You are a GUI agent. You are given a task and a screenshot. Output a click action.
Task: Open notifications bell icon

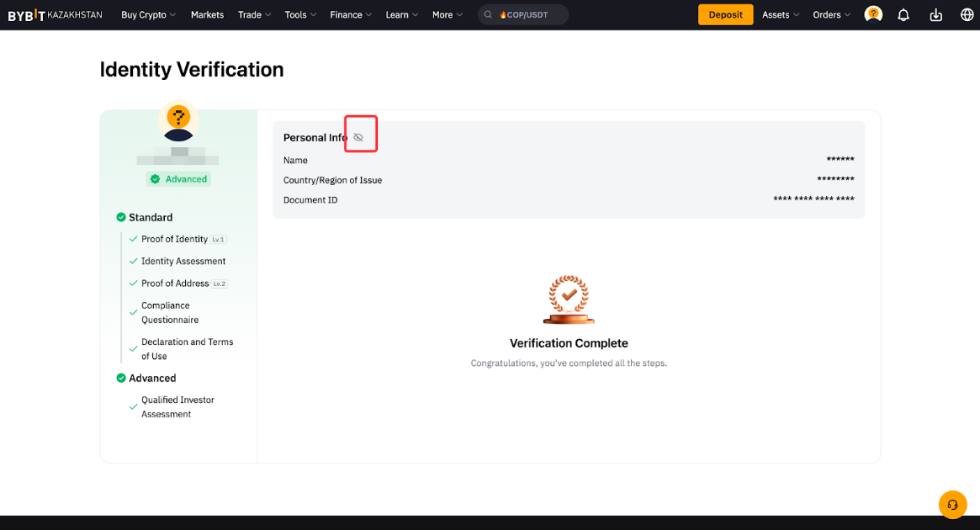(903, 14)
